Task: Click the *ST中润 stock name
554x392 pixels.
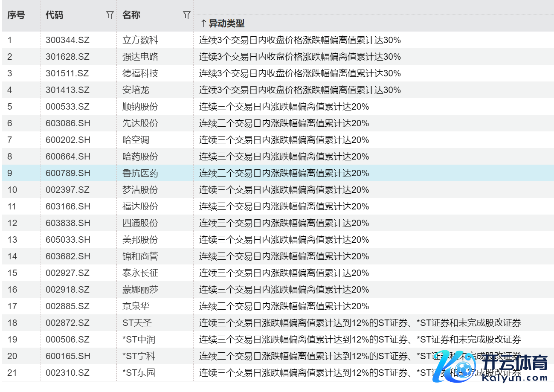Action: tap(139, 340)
